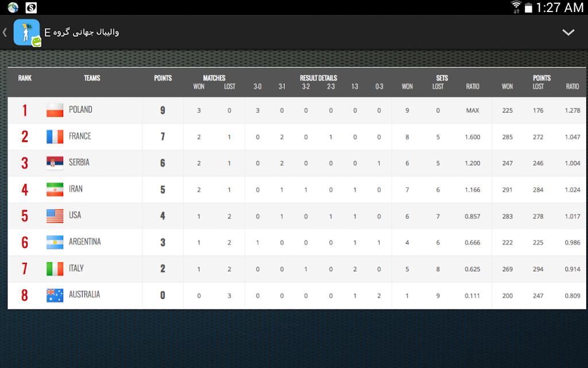Select France's 1.600 sets ratio
Screen dimensions: 588x368
point(473,137)
